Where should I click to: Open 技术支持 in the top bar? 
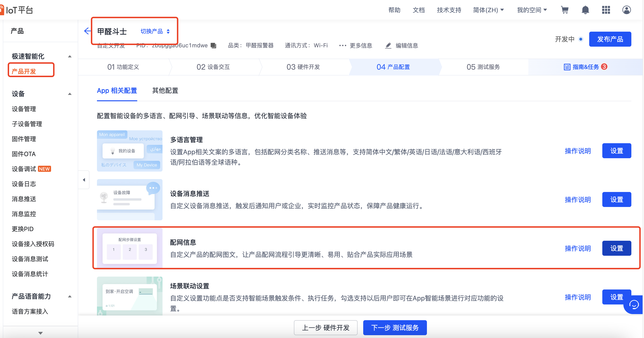tap(449, 10)
